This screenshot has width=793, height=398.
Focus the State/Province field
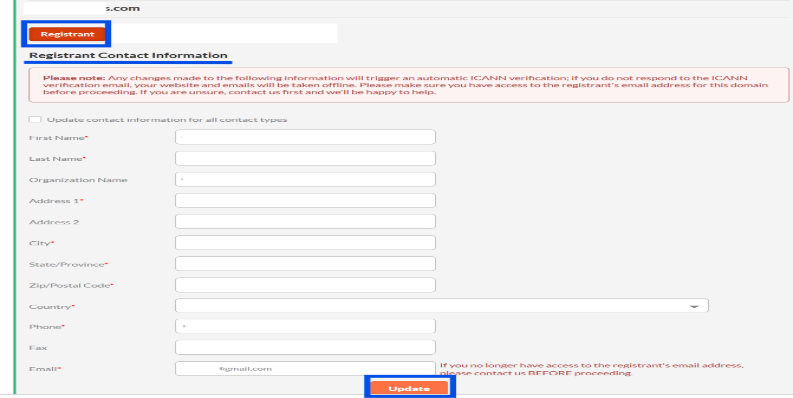(305, 263)
